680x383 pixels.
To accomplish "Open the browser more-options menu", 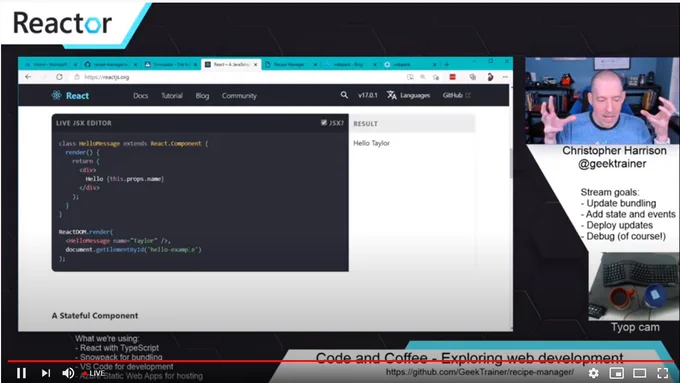I will [505, 77].
